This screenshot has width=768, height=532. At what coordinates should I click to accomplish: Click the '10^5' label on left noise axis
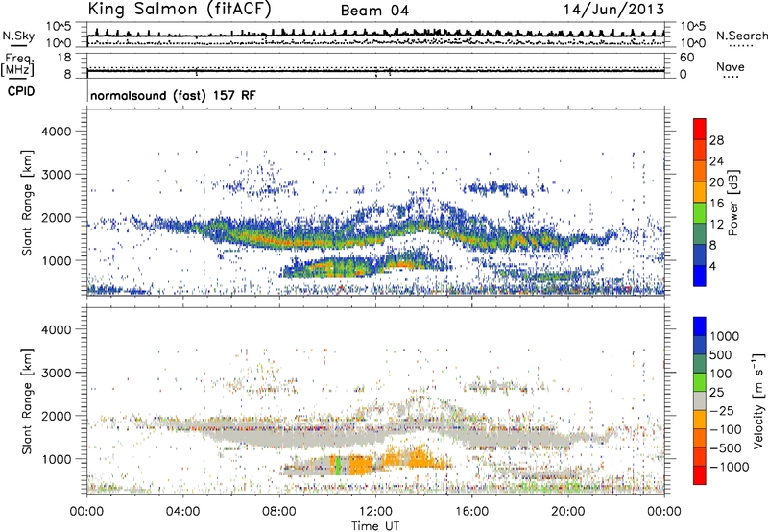point(59,27)
